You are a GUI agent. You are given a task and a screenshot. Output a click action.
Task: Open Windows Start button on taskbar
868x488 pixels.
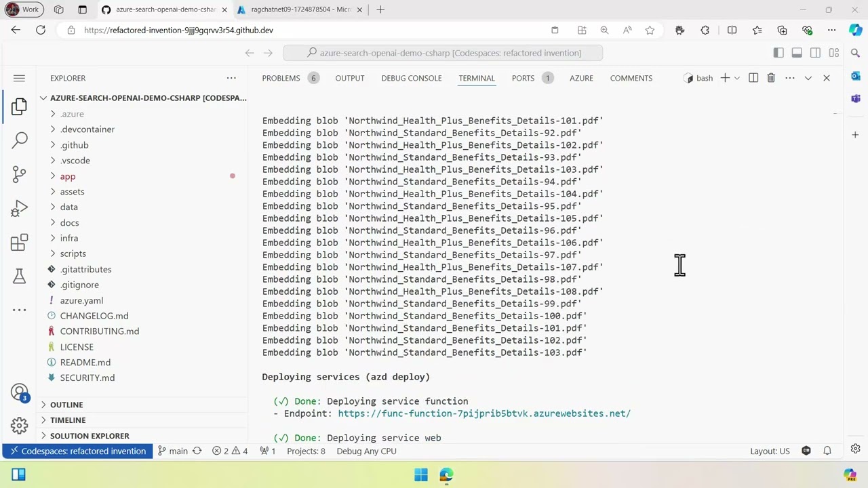coord(421,475)
